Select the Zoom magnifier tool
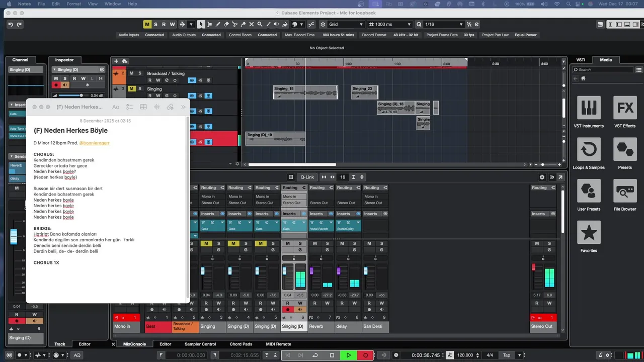Image resolution: width=644 pixels, height=362 pixels. pos(260,24)
